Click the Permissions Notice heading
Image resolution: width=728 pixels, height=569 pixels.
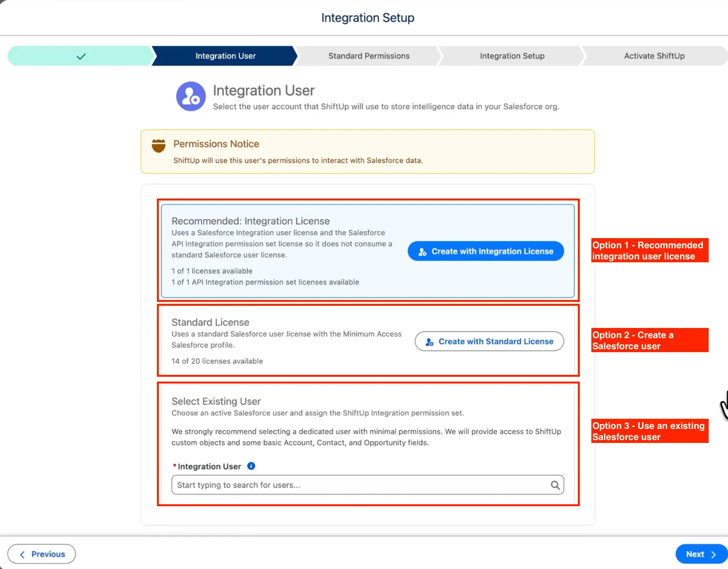coord(216,144)
